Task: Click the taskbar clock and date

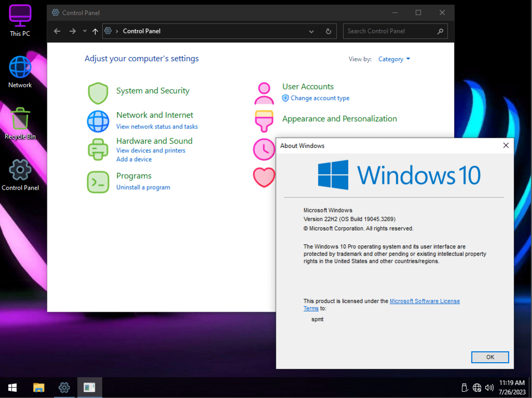Action: (x=512, y=388)
